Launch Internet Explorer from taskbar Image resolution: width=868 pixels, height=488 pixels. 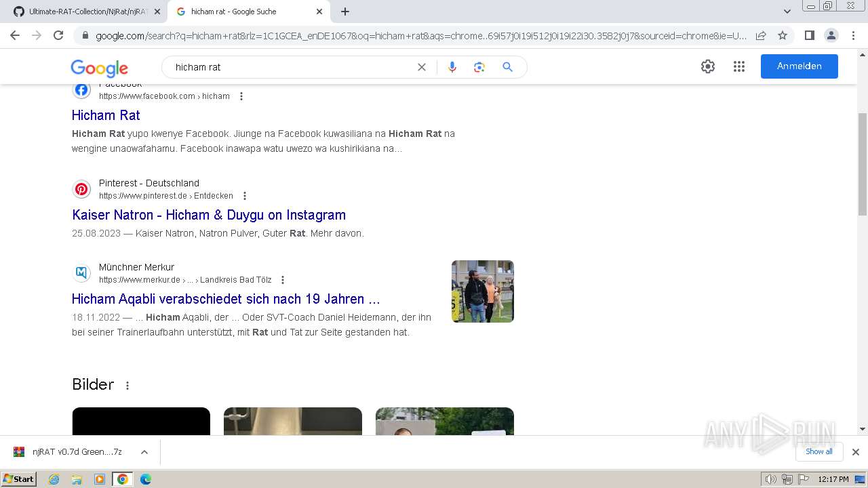54,479
